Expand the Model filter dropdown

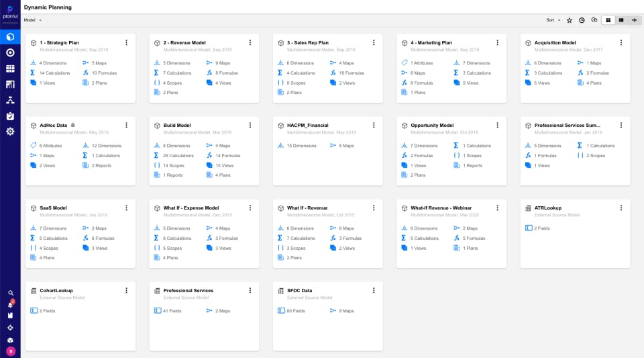click(32, 20)
